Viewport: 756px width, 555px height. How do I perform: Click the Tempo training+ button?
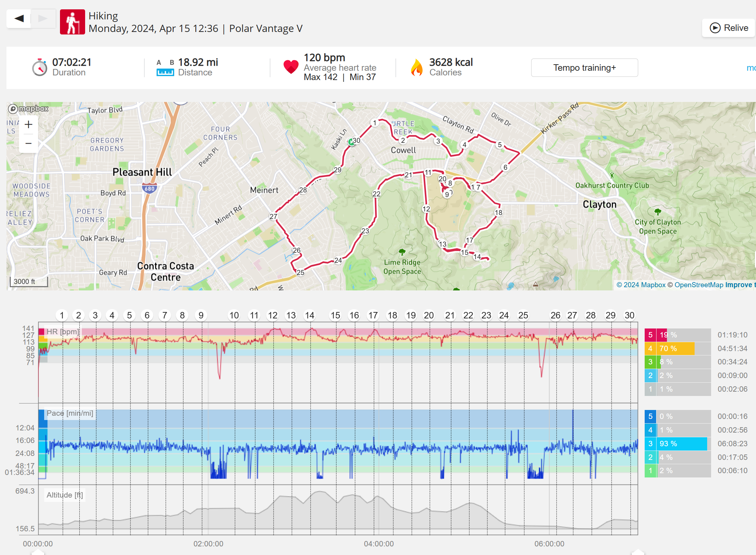(x=584, y=67)
